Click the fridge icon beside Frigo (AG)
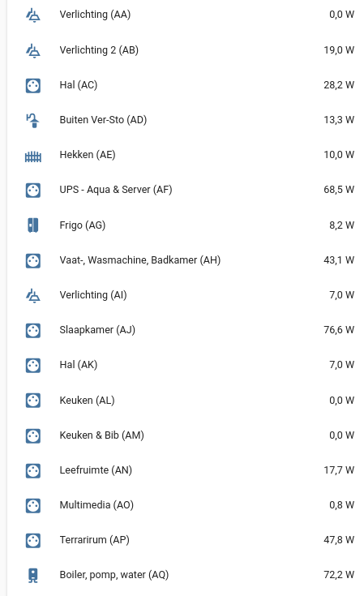This screenshot has width=364, height=596. click(x=33, y=225)
